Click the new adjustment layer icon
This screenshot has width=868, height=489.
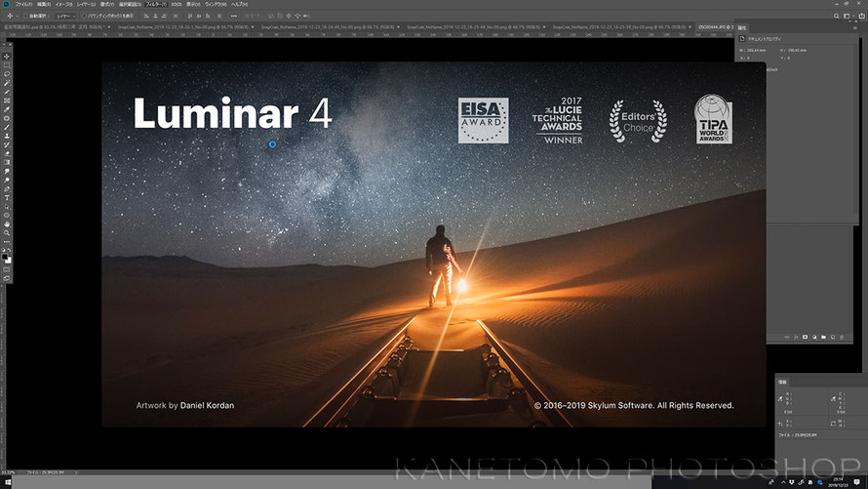coord(814,337)
